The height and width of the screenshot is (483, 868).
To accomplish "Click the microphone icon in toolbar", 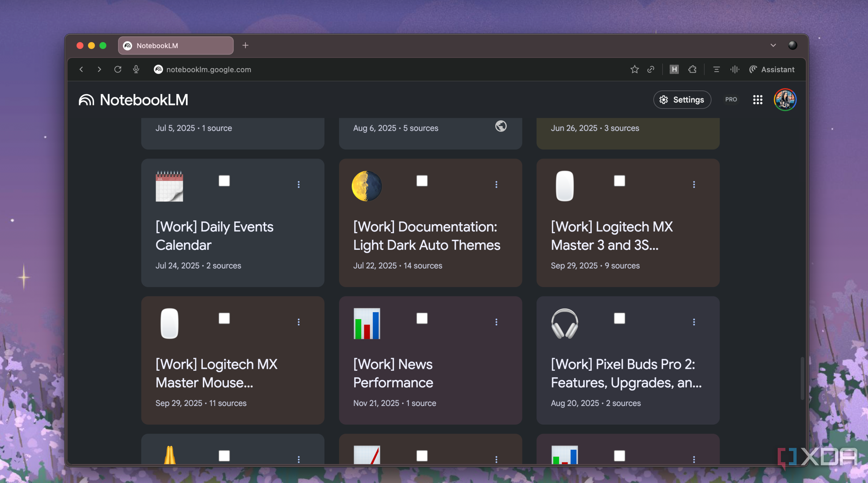I will pyautogui.click(x=136, y=69).
